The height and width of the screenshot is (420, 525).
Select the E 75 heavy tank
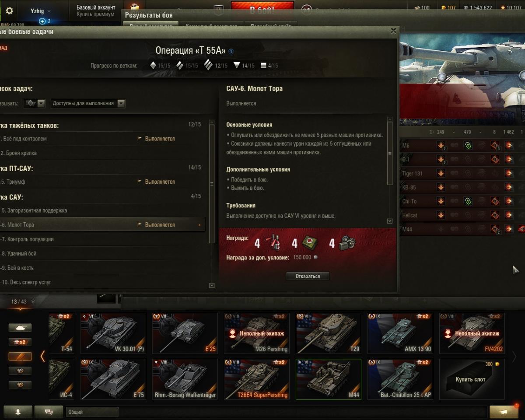point(113,379)
